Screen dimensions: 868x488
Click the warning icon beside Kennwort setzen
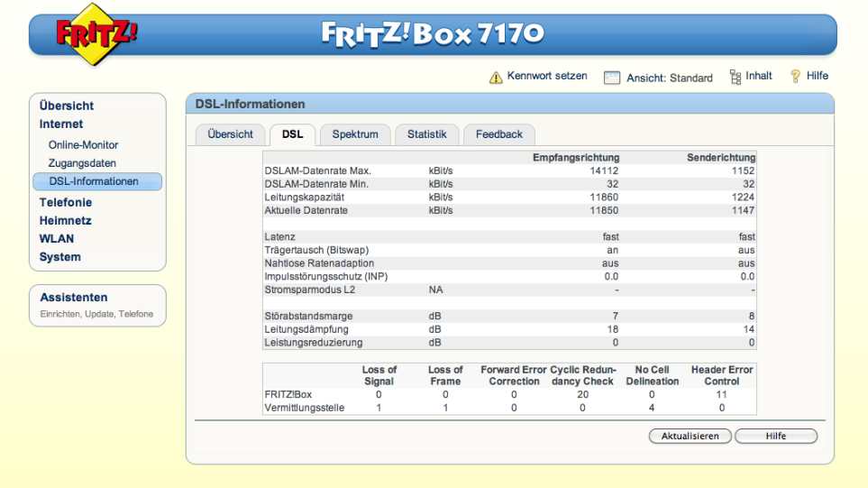(496, 77)
